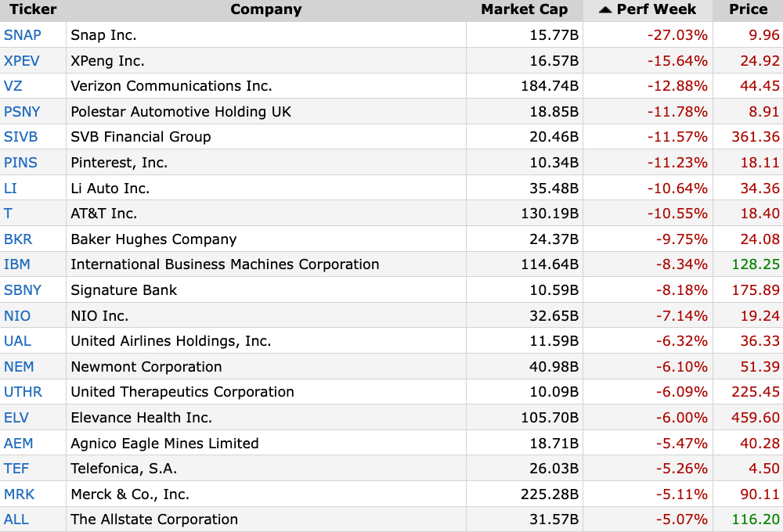Open the SBNY ticker link

coord(23,290)
